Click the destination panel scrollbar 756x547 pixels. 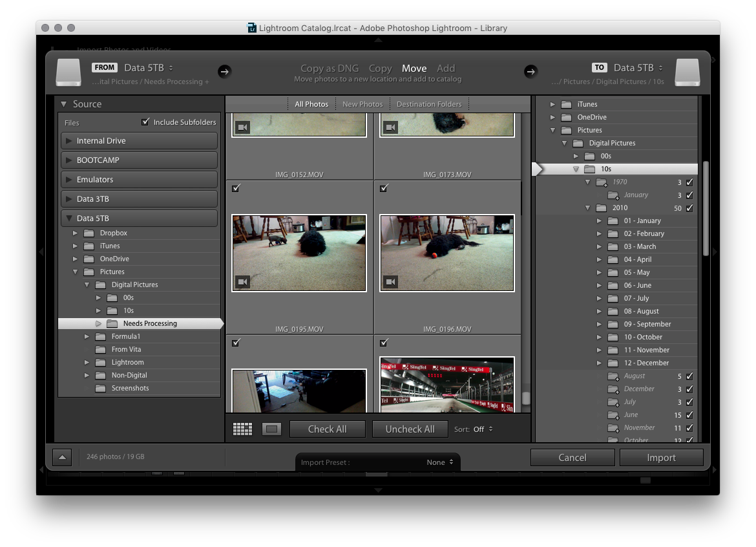706,208
